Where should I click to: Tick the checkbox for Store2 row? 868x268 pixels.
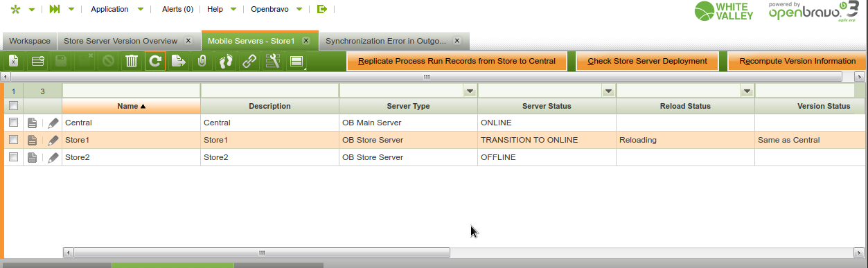click(12, 157)
